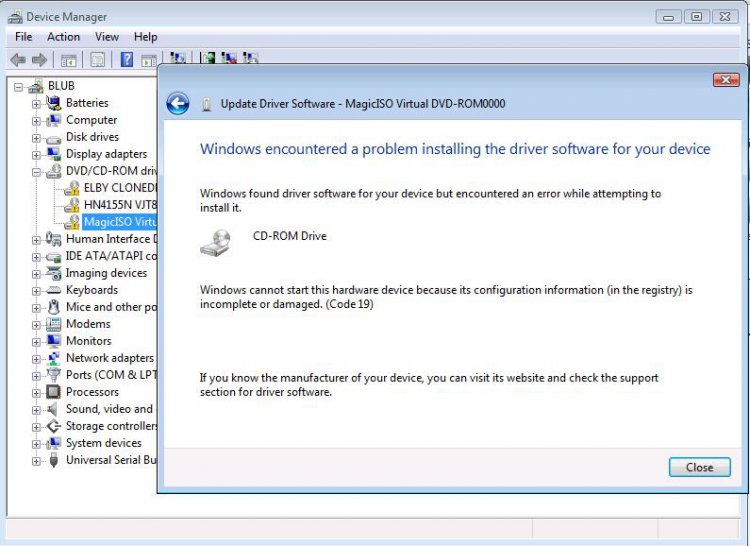Collapse the DVD/CD-ROM drives category
The width and height of the screenshot is (750, 546).
click(36, 172)
